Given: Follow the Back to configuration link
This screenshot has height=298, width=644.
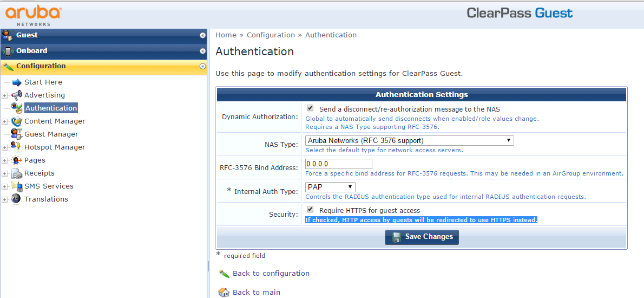Looking at the screenshot, I should (x=271, y=273).
